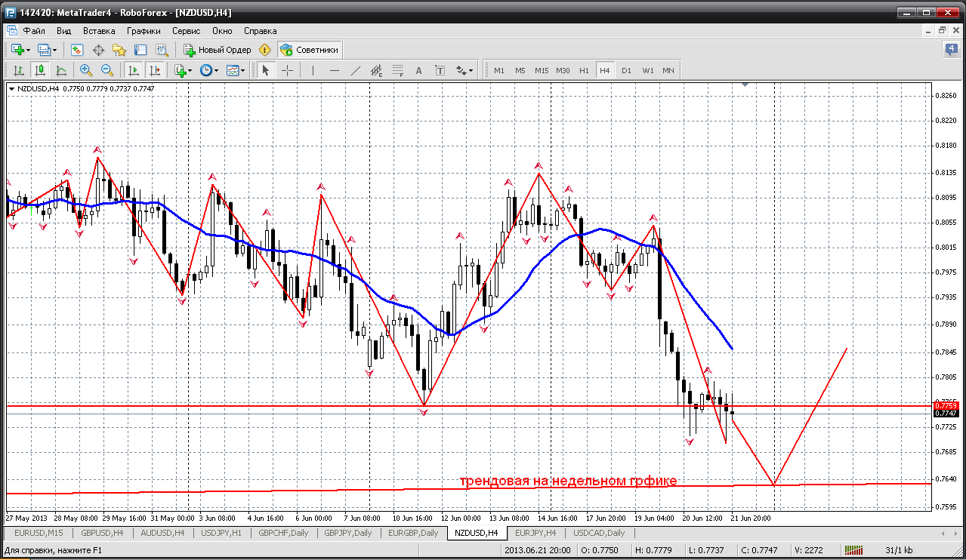The height and width of the screenshot is (560, 966).
Task: Click the red trend line text label
Action: tap(568, 481)
